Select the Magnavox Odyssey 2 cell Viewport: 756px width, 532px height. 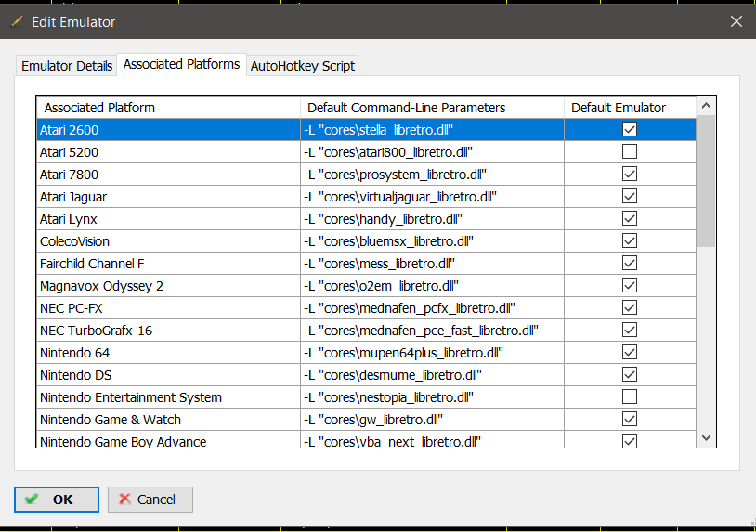coord(168,286)
